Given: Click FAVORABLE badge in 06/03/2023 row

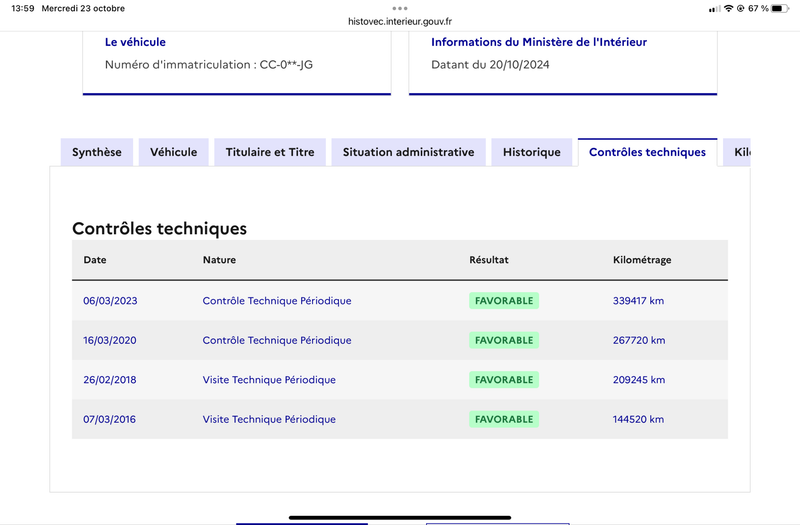Looking at the screenshot, I should point(504,301).
